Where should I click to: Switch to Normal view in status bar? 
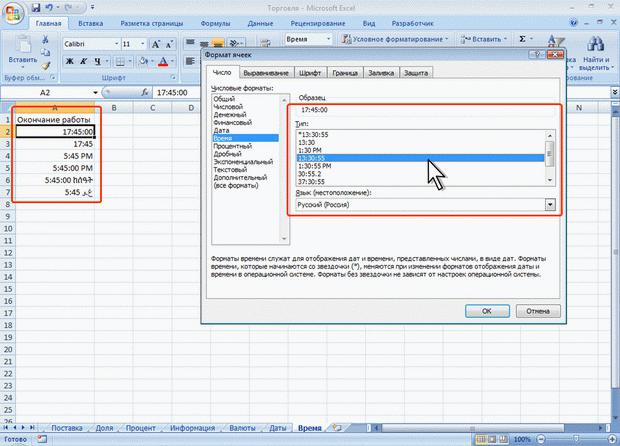pyautogui.click(x=481, y=439)
